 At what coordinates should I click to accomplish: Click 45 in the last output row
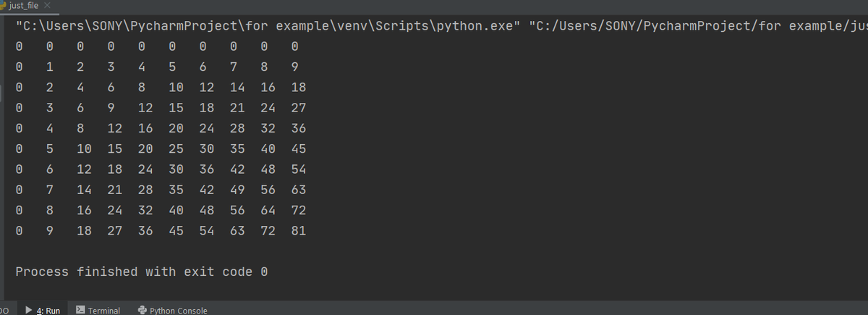tap(176, 232)
